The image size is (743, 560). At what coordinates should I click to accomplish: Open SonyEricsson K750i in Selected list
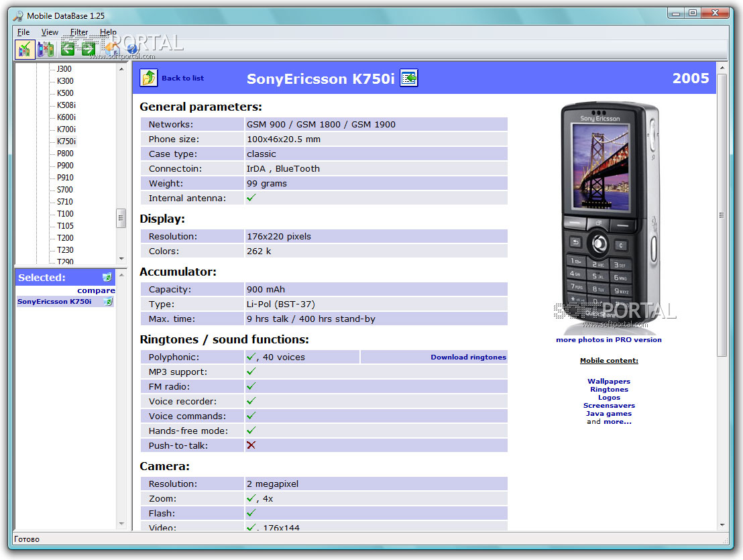click(x=54, y=301)
